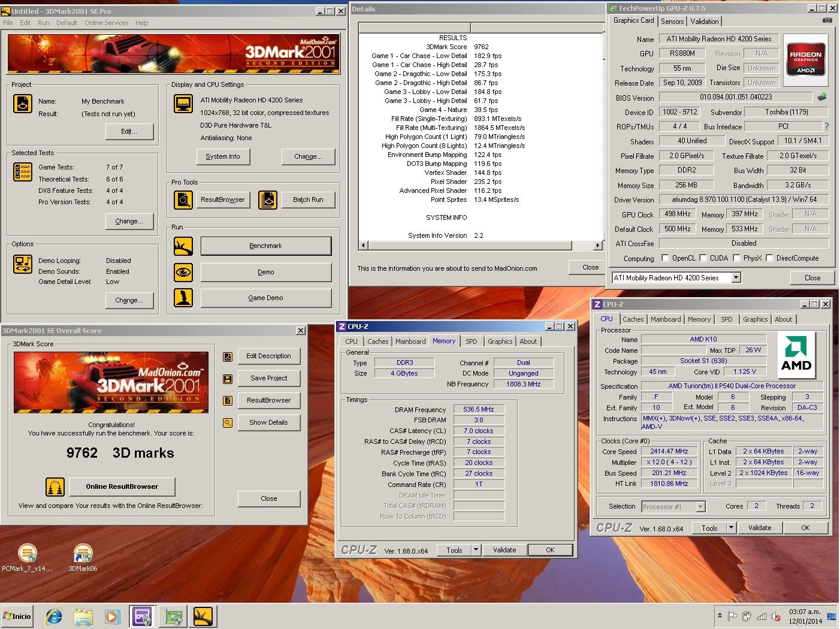840x629 pixels.
Task: Open Windows Explorer folder in taskbar
Action: [83, 616]
